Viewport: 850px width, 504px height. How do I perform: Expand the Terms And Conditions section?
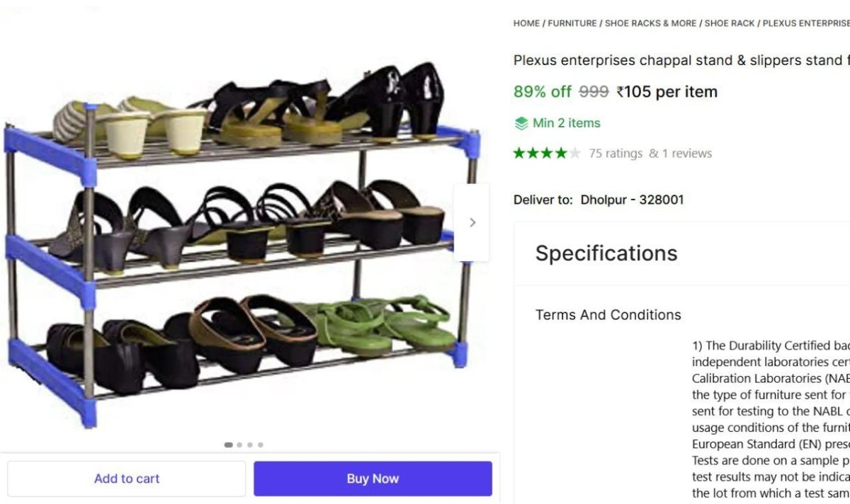pyautogui.click(x=608, y=314)
